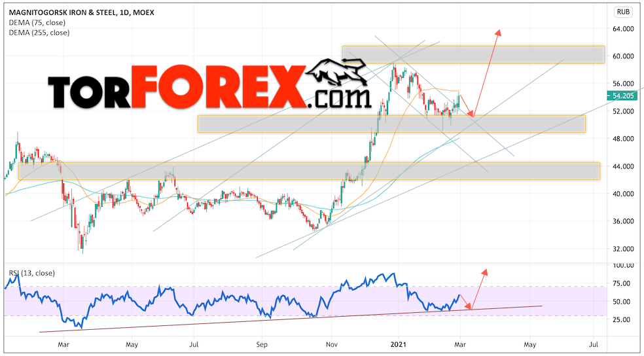Click the large red forecast arrow tip on the price chart
This screenshot has height=356, width=644.
(x=498, y=32)
